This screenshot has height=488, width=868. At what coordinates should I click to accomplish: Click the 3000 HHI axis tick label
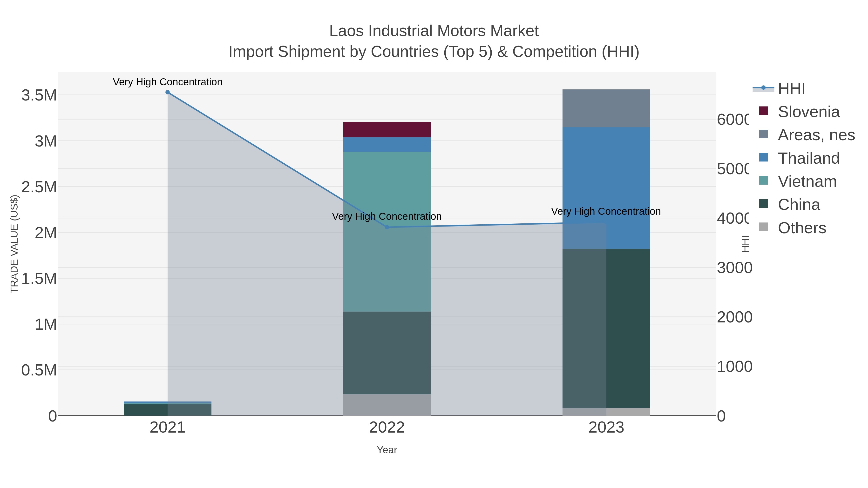click(x=735, y=268)
